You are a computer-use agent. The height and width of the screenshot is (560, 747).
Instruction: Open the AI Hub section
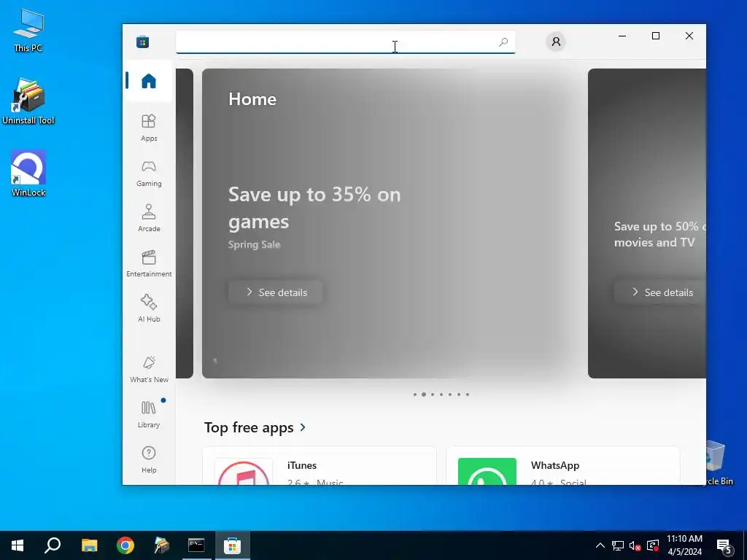149,308
